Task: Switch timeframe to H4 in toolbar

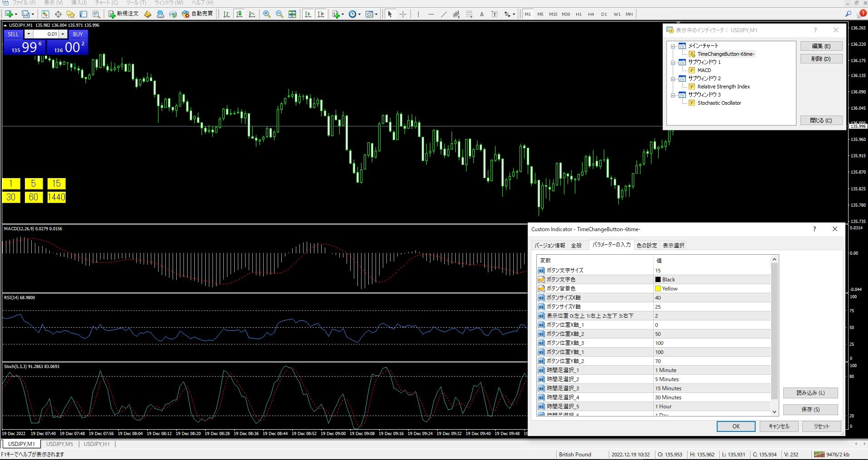Action: pos(591,14)
